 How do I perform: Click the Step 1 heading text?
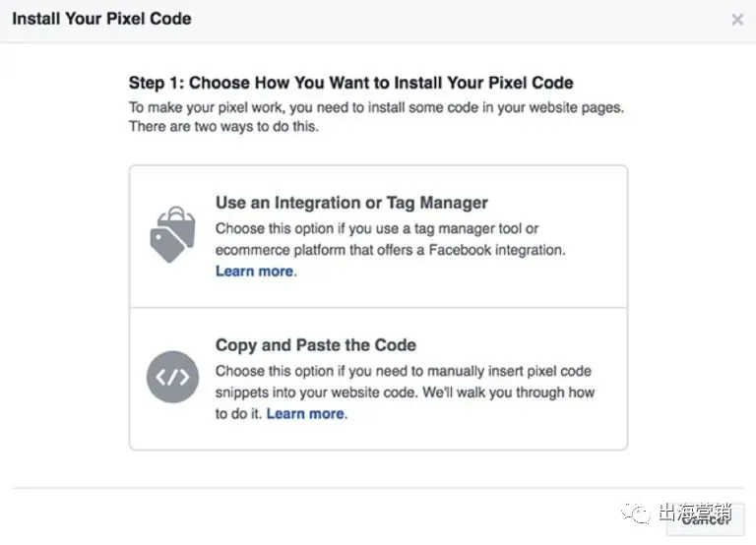coord(350,83)
